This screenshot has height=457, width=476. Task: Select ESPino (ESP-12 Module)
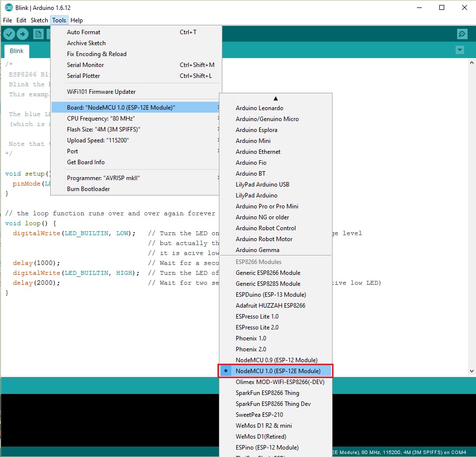pyautogui.click(x=275, y=448)
